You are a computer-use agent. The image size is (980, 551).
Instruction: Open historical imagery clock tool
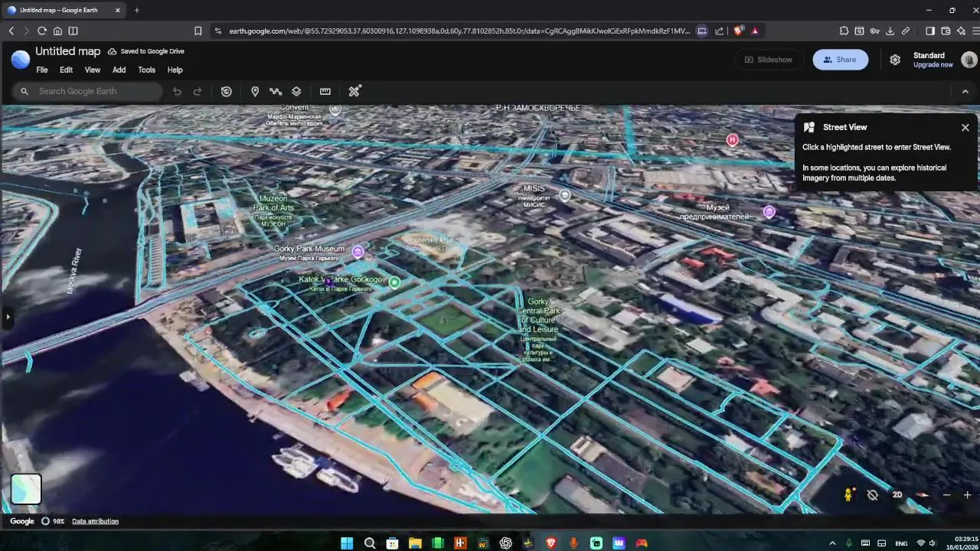pos(227,91)
